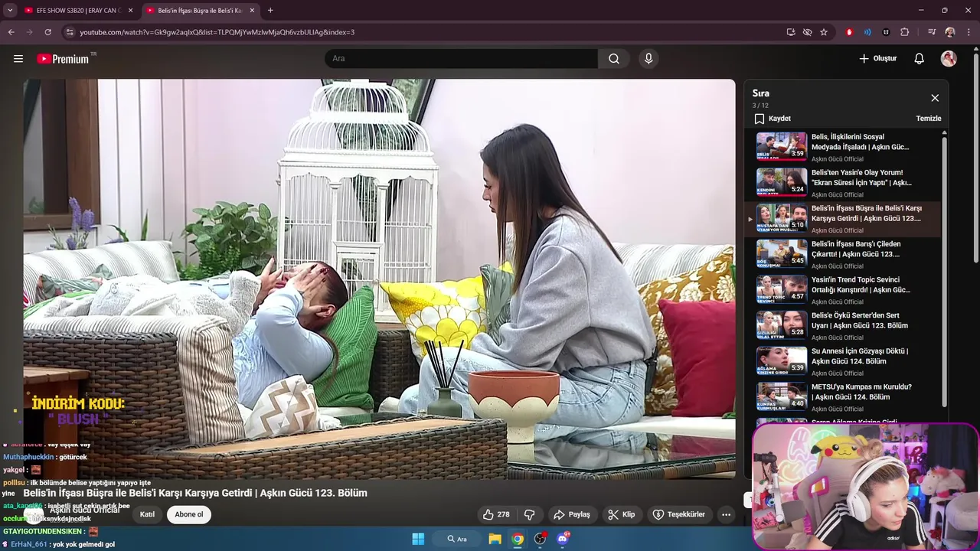Image resolution: width=980 pixels, height=551 pixels.
Task: Join the channel with Katıl button
Action: (x=147, y=514)
